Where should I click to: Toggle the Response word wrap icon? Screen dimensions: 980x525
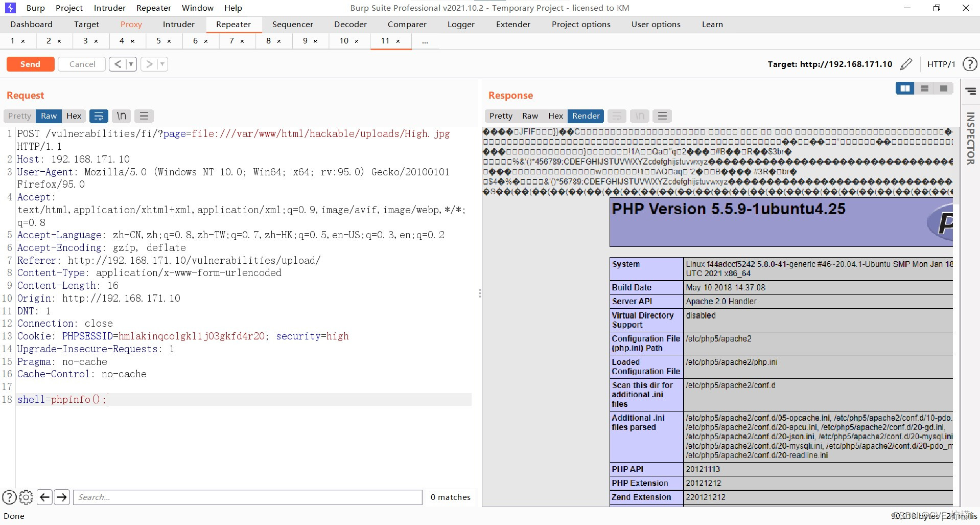coord(617,116)
